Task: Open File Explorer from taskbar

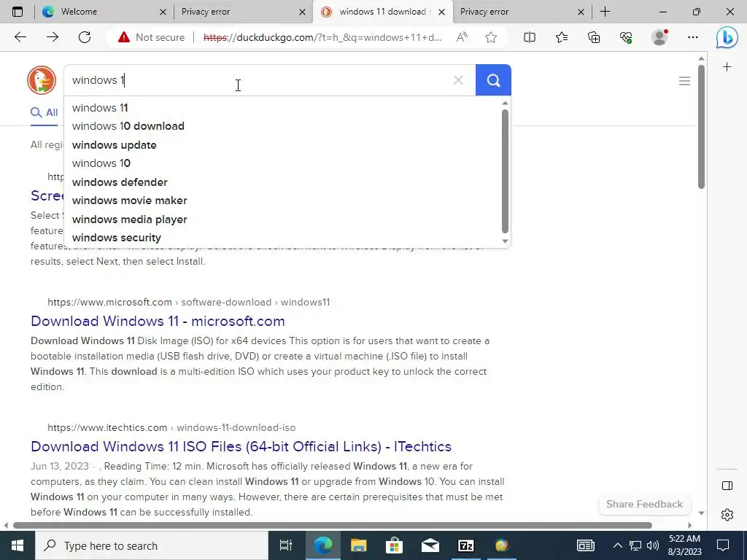Action: click(358, 545)
